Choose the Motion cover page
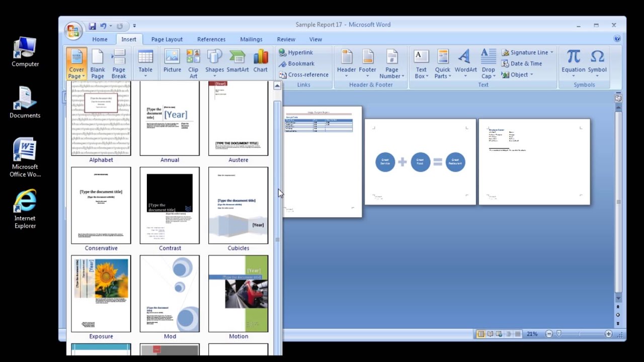The image size is (644, 362). tap(238, 298)
